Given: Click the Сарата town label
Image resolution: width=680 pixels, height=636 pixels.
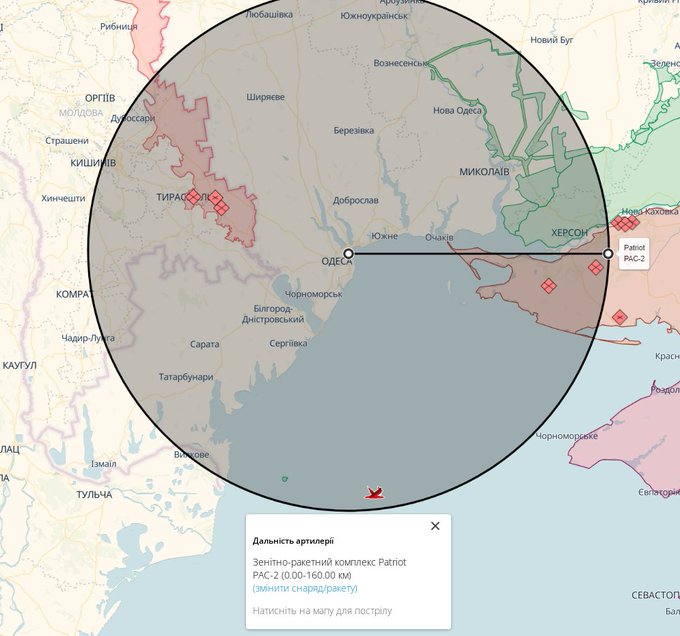Looking at the screenshot, I should [204, 344].
